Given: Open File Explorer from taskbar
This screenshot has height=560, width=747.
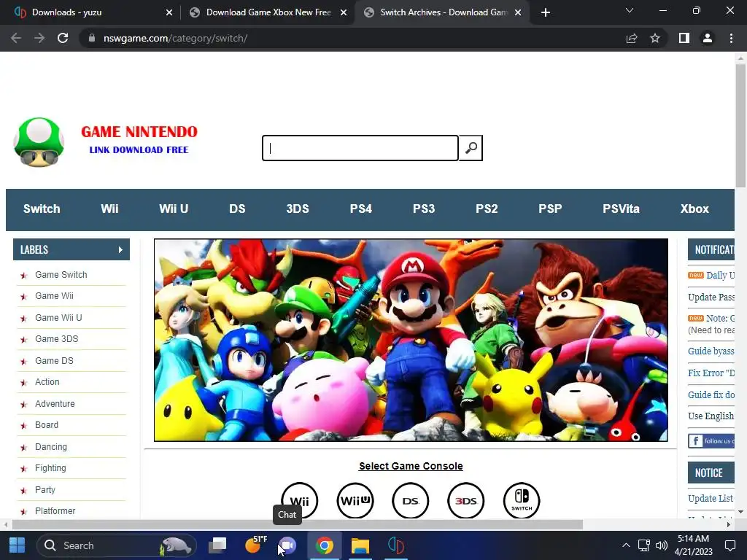Looking at the screenshot, I should [360, 545].
